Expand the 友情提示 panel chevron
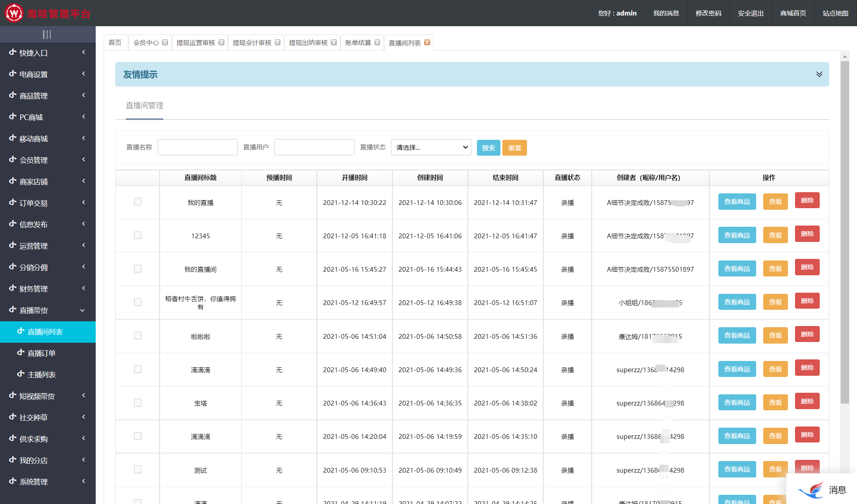The height and width of the screenshot is (504, 857). point(819,74)
